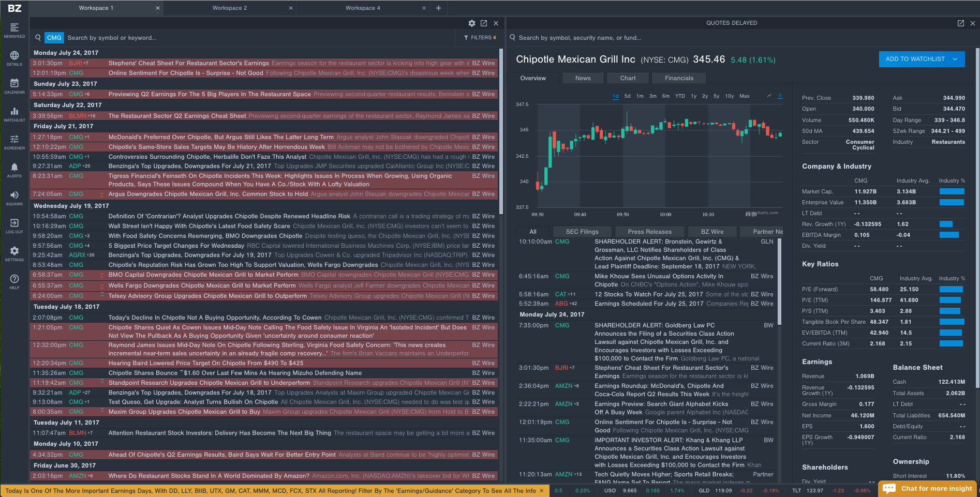Screen dimensions: 980x497
Task: Select the 5y chart range
Action: click(x=717, y=96)
